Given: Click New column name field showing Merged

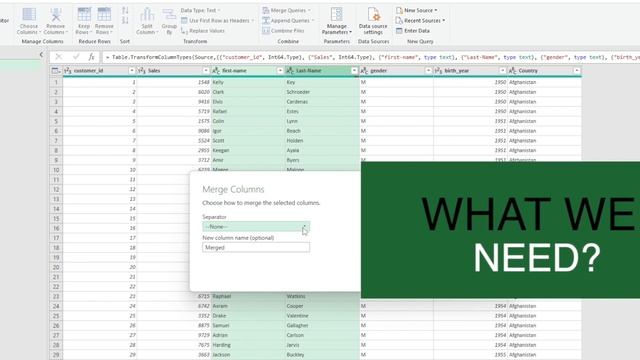Looking at the screenshot, I should tap(256, 247).
